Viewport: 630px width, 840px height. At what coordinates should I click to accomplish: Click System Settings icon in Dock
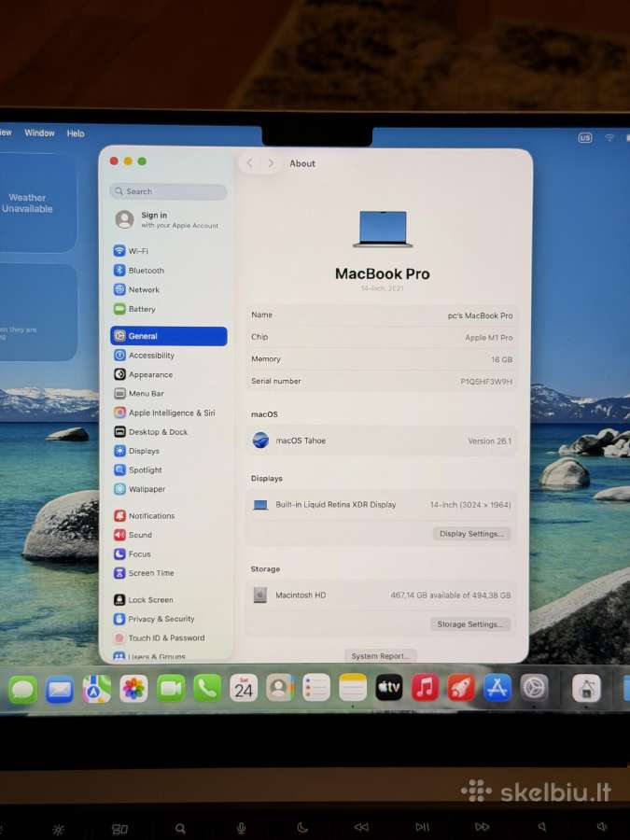(534, 688)
